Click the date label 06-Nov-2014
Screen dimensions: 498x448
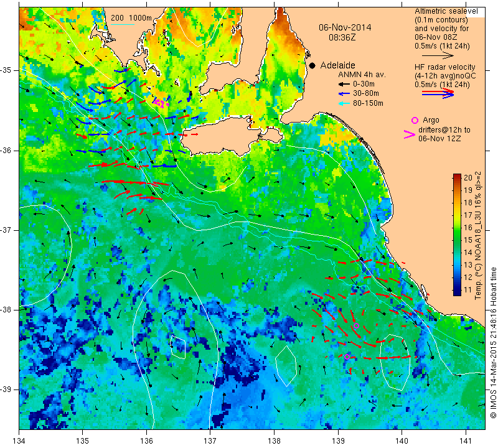coord(345,27)
